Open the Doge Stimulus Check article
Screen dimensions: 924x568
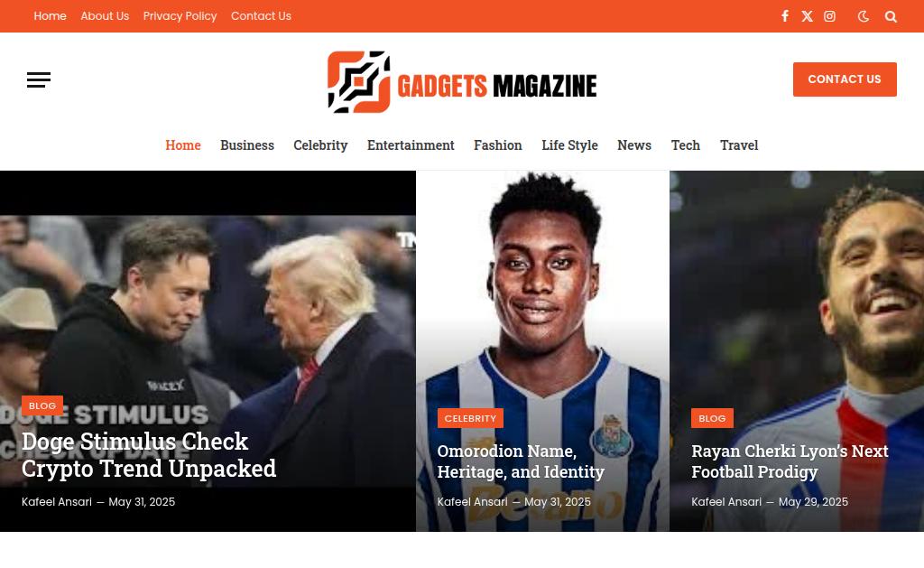click(x=149, y=455)
